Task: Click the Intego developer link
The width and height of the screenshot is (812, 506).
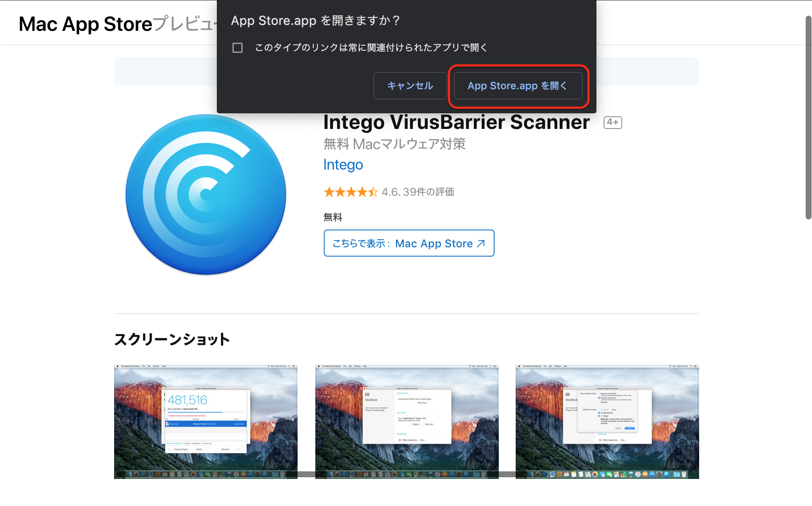Action: pos(343,164)
